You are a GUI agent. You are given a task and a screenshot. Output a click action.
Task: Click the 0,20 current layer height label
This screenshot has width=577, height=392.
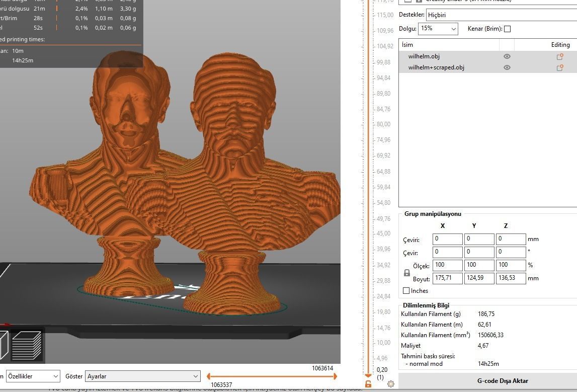point(382,369)
